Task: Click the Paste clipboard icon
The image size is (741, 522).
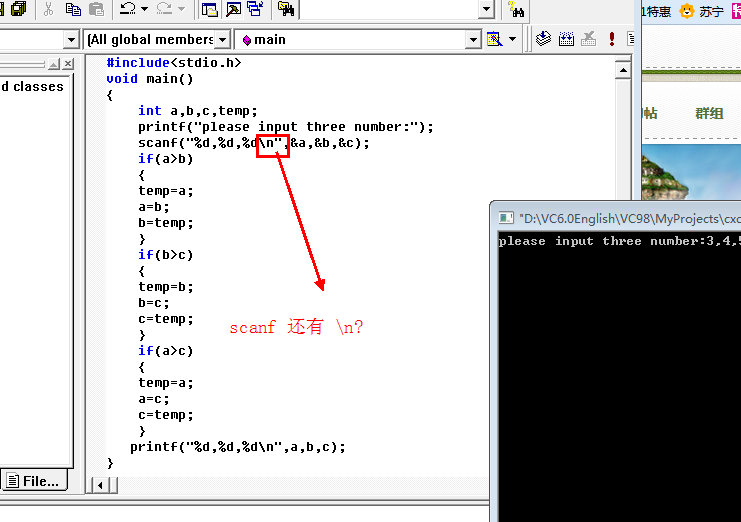Action: click(96, 10)
